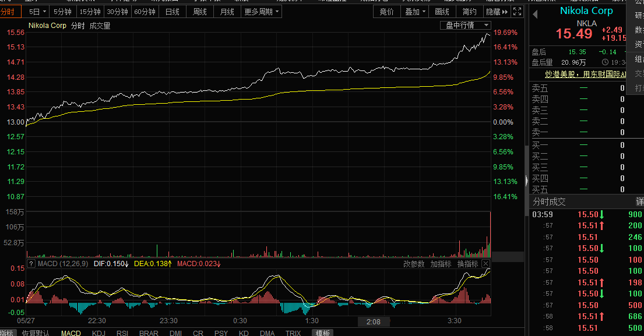Click the 03:59 trade row at 15.50
This screenshot has width=644, height=336.
tap(586, 214)
